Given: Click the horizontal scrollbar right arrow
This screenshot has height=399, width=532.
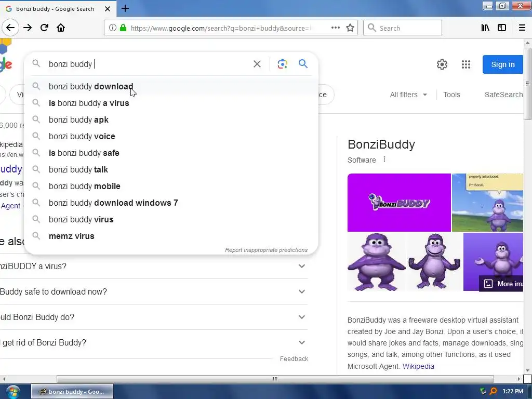Looking at the screenshot, I should coord(519,379).
